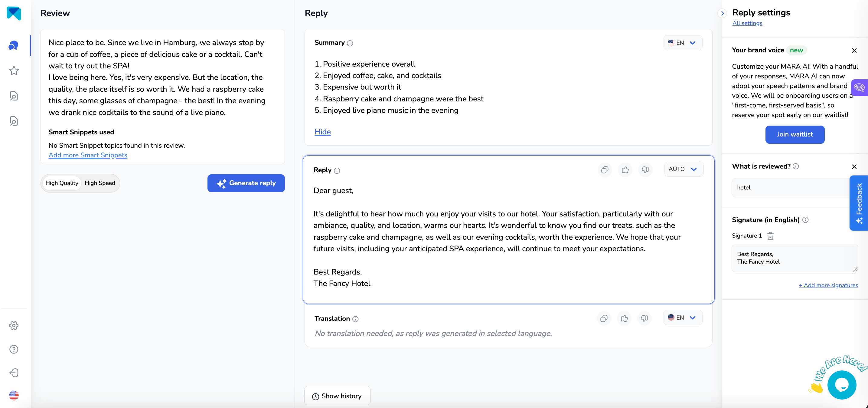This screenshot has width=868, height=408.
Task: Close the What is reviewed section
Action: pos(854,166)
